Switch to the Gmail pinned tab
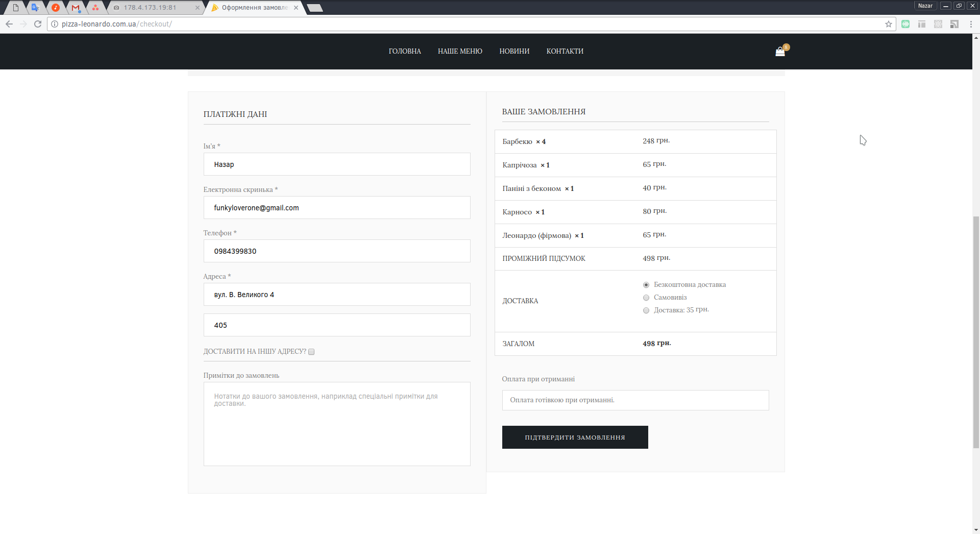Image resolution: width=980 pixels, height=534 pixels. [x=76, y=8]
